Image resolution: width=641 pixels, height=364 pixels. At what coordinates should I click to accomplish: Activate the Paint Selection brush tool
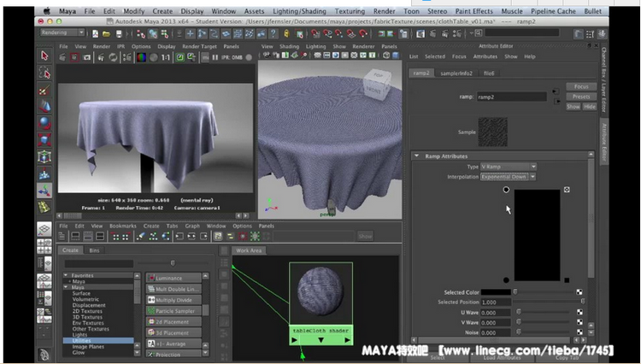(x=44, y=90)
